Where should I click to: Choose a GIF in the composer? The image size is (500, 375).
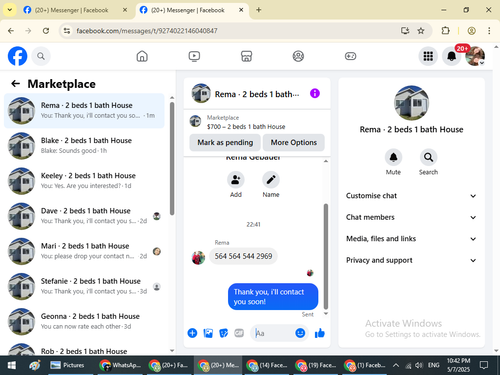pos(239,333)
